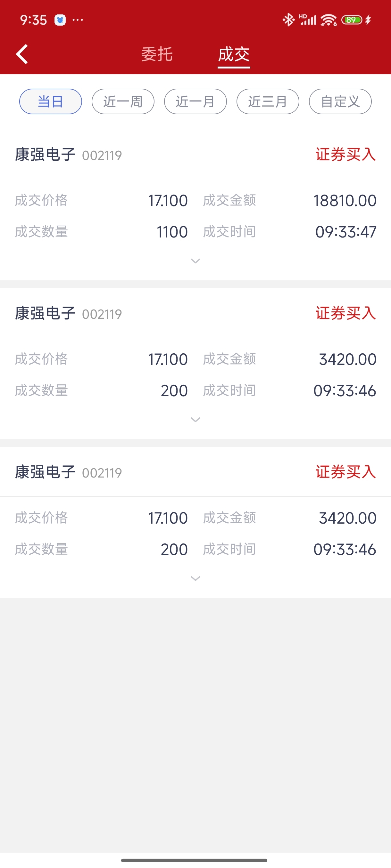
Task: Tap the Bluetooth status icon
Action: click(x=288, y=20)
